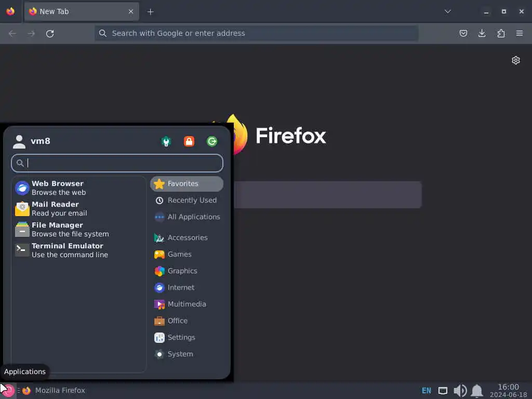Launch Terminal Emulator from menu

point(79,250)
